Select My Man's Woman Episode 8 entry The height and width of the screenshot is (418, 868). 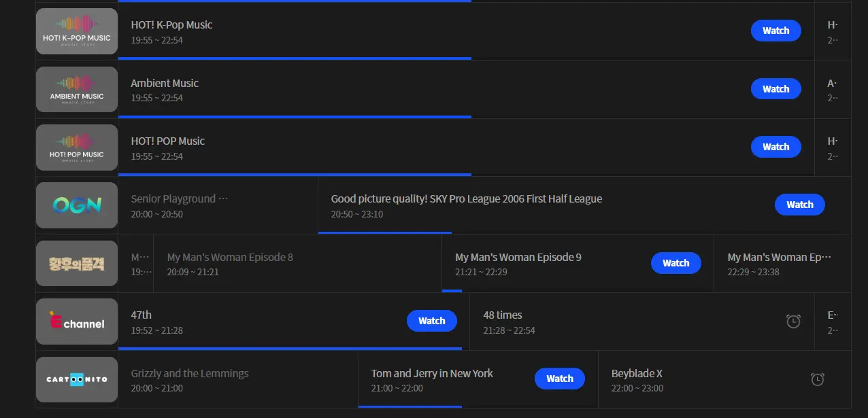297,264
